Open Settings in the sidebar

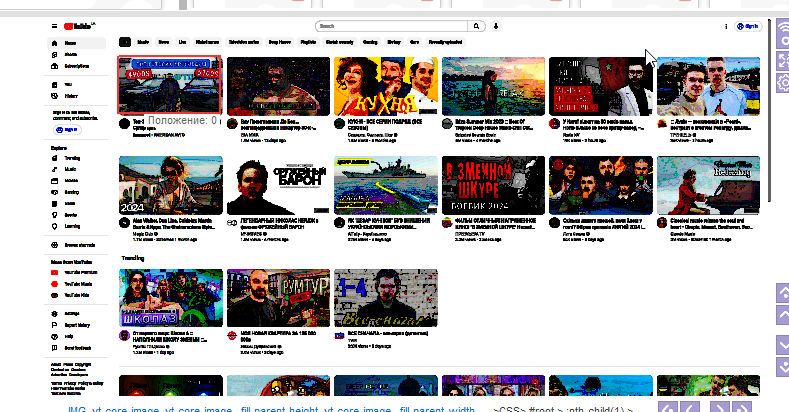[72, 314]
